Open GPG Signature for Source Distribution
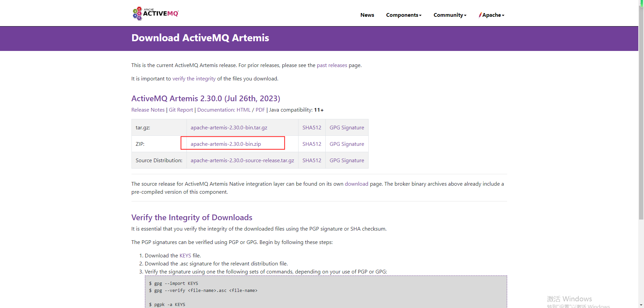 (x=347, y=161)
